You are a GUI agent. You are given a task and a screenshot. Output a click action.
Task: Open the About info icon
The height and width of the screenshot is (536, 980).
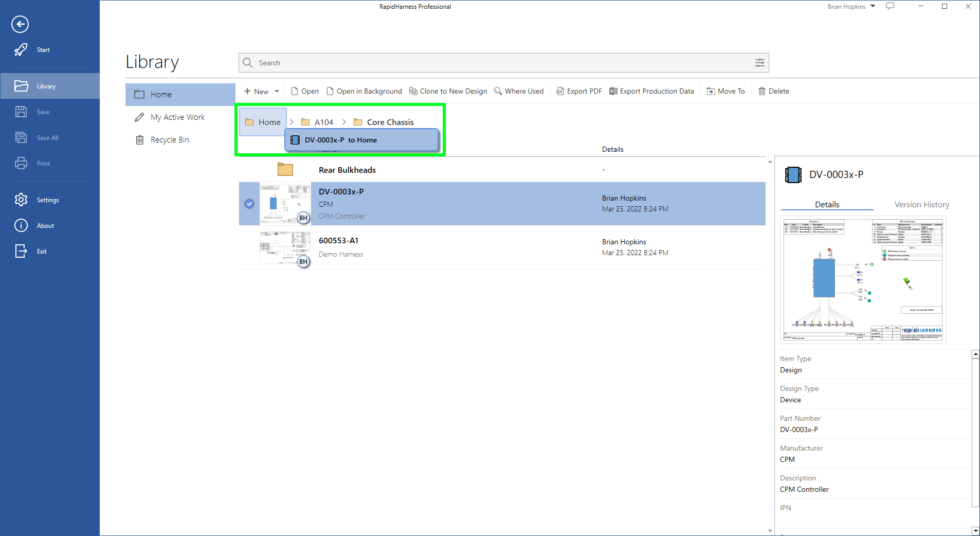(21, 225)
